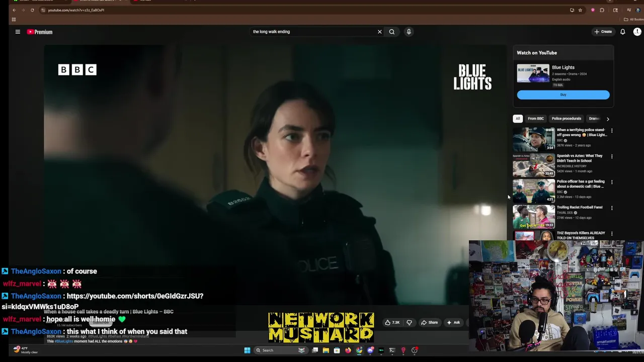Open terminal app from taskbar
Screen dimensions: 644x362
[x=392, y=350]
